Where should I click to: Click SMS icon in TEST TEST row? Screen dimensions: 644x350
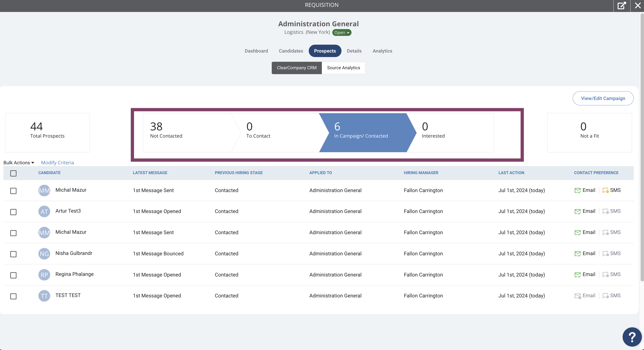point(605,296)
